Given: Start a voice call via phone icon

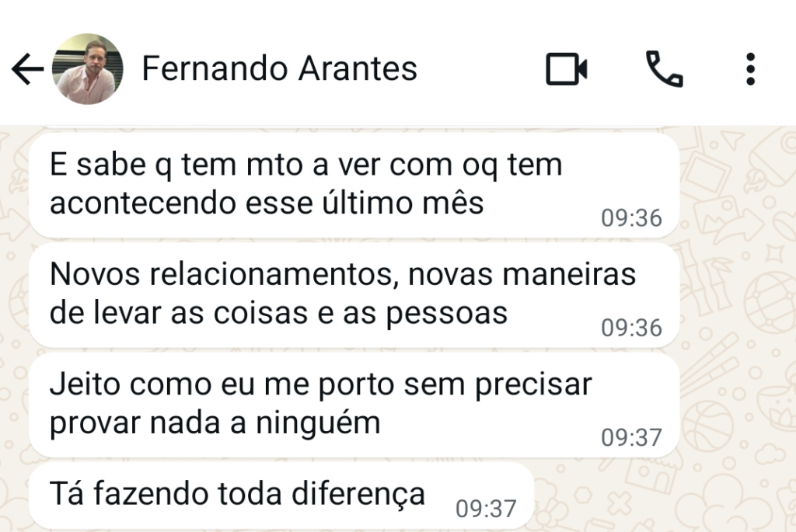Looking at the screenshot, I should [x=665, y=70].
